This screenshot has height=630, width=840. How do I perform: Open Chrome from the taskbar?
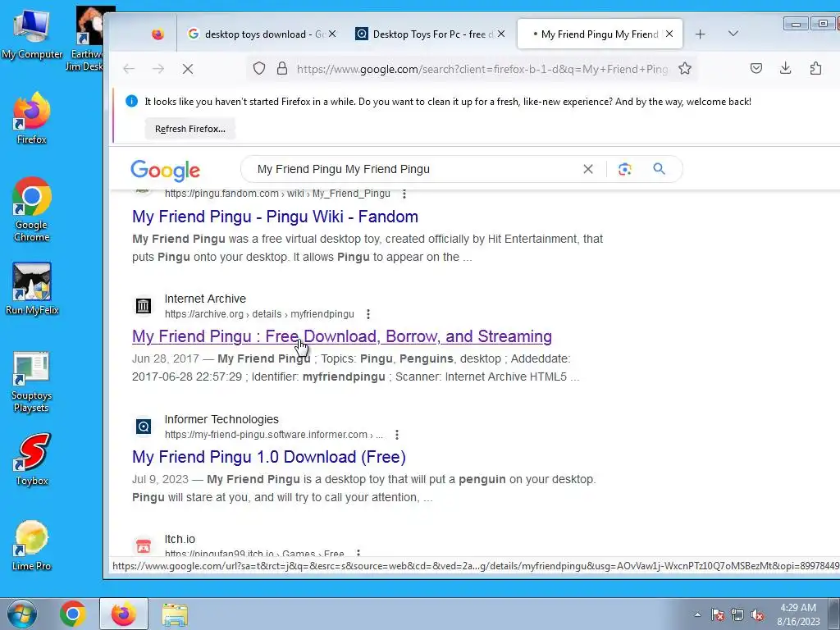73,614
